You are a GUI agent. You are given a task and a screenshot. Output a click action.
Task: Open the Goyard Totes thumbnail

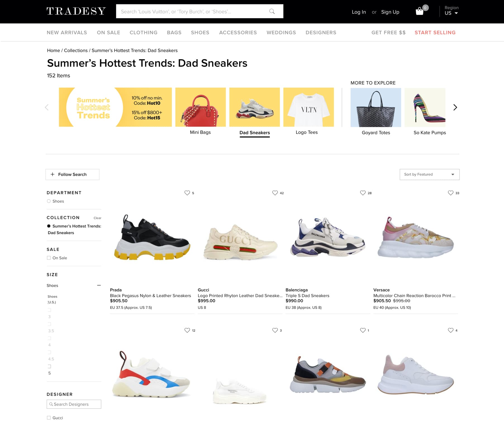click(x=376, y=108)
